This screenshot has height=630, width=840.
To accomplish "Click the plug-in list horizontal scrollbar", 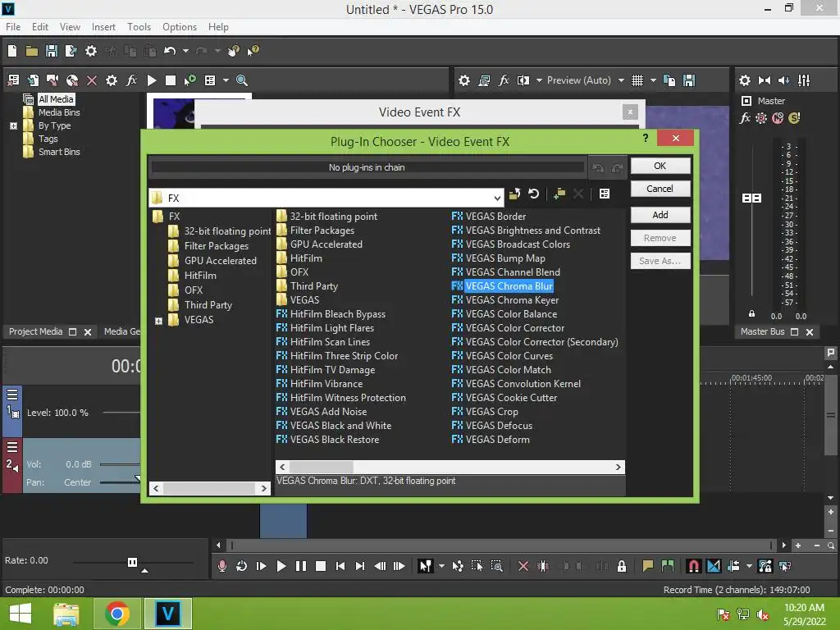I will click(450, 467).
